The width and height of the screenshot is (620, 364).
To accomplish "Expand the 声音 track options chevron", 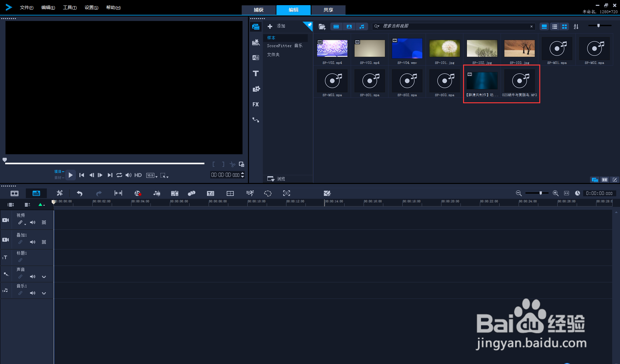I will (44, 277).
